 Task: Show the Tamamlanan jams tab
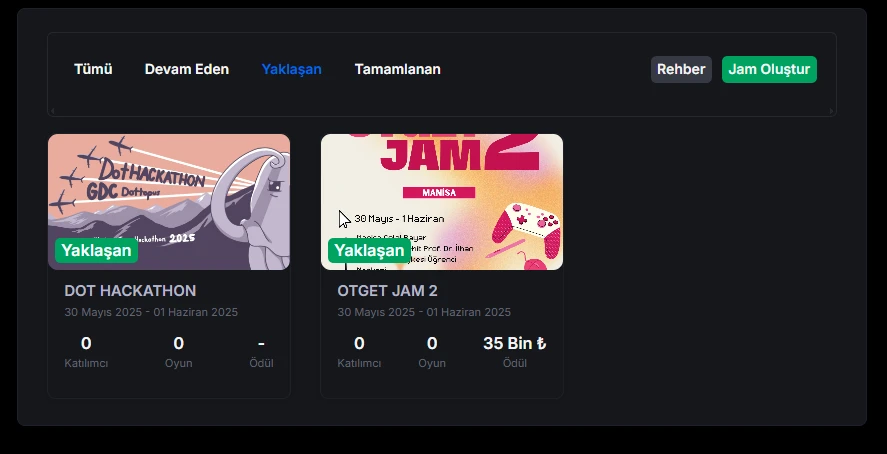397,69
